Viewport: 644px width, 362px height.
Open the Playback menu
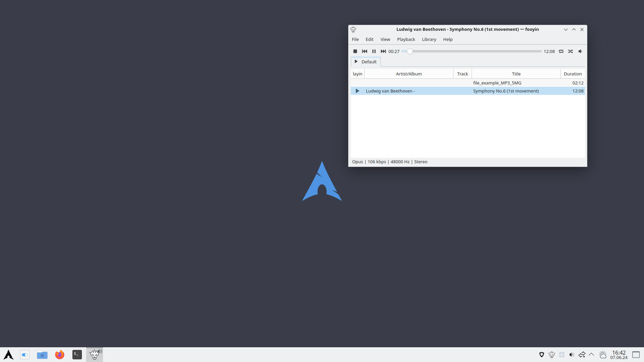(406, 39)
